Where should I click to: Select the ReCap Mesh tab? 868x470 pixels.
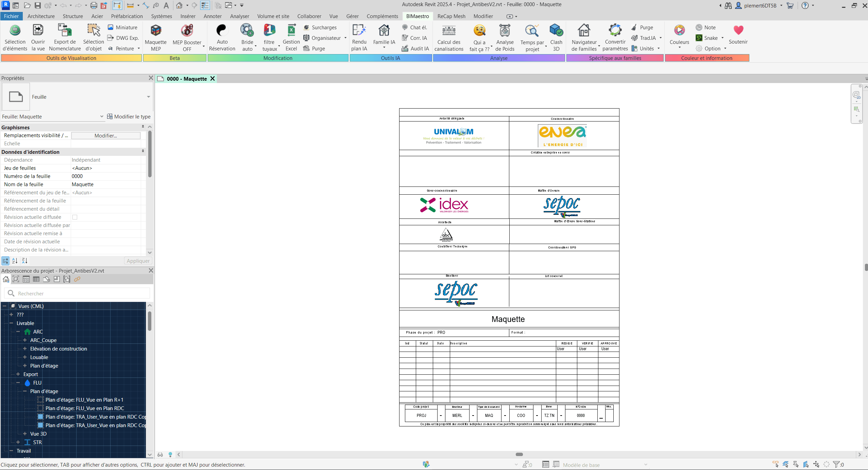451,16
